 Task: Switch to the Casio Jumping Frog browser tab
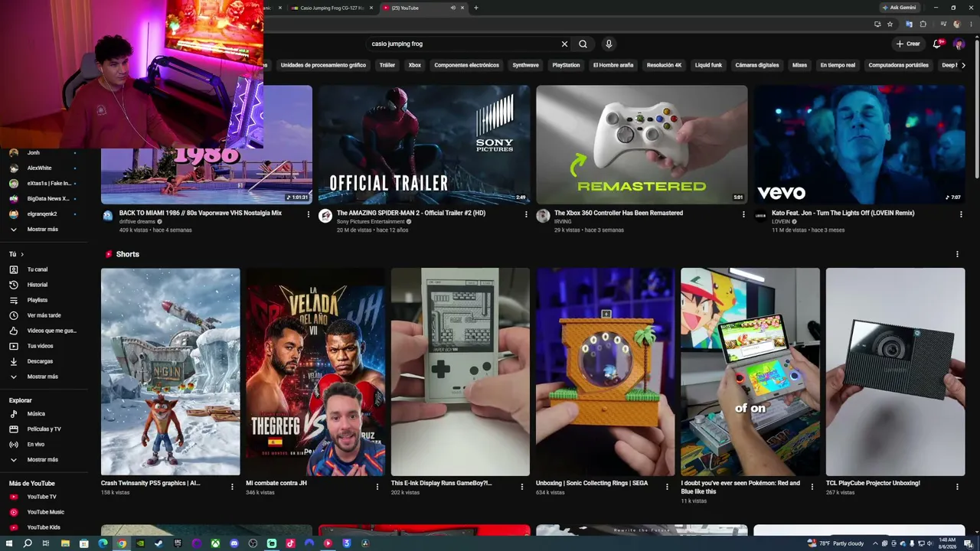click(332, 8)
